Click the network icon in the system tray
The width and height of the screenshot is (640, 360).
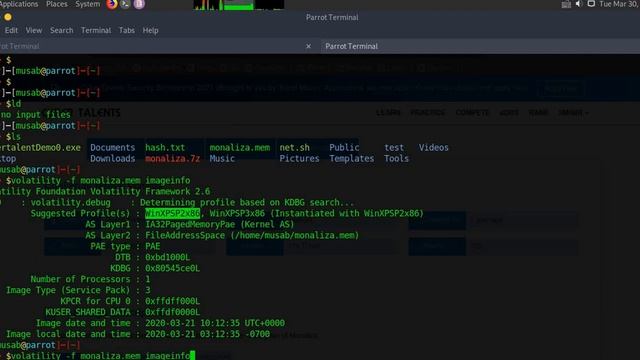tap(566, 4)
